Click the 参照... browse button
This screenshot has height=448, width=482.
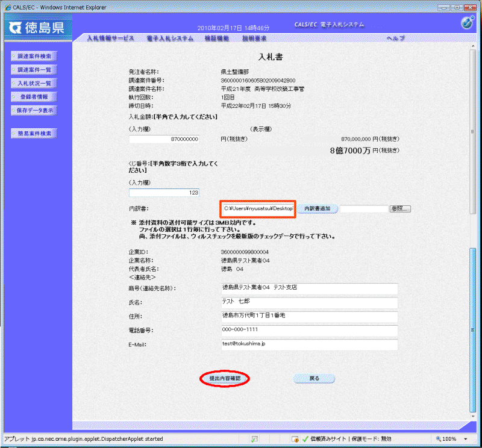(x=400, y=208)
